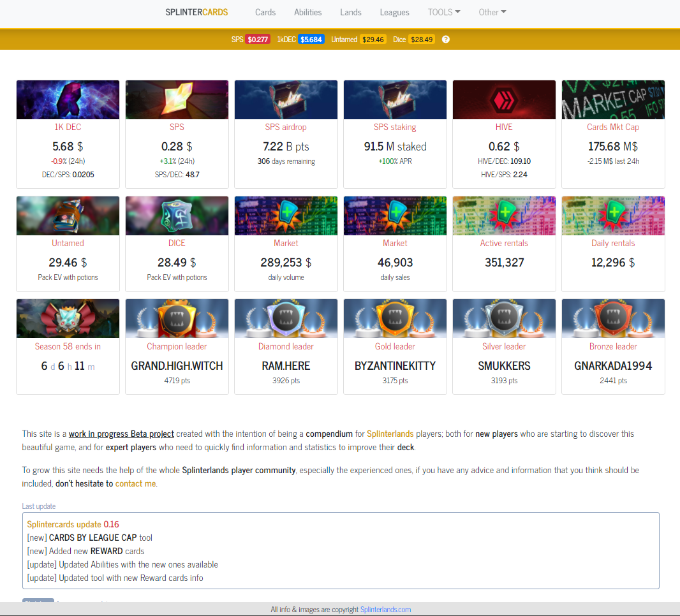680x616 pixels.
Task: Click the HIVE logo image
Action: coord(504,99)
